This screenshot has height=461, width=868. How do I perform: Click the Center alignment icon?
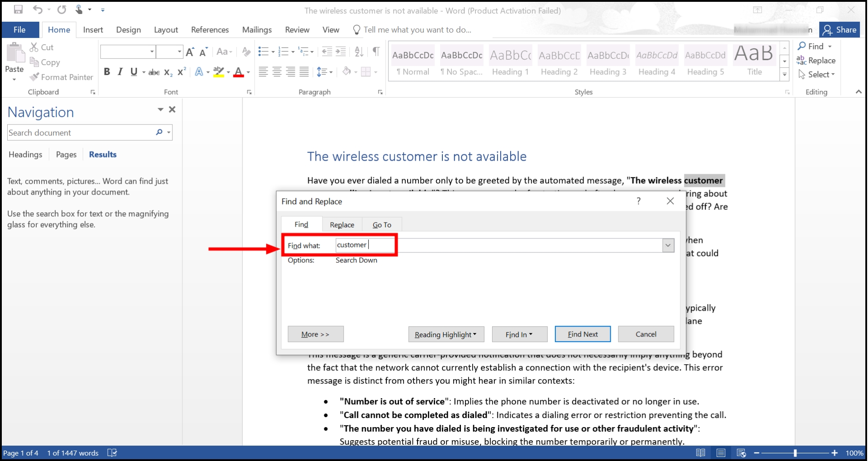coord(276,71)
